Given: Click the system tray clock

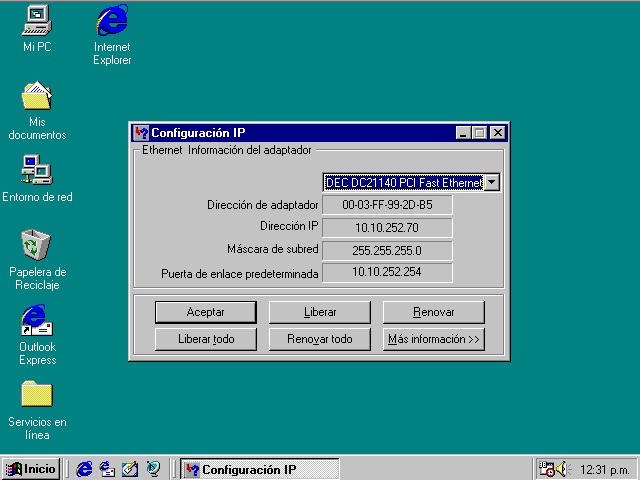Looking at the screenshot, I should click(604, 469).
